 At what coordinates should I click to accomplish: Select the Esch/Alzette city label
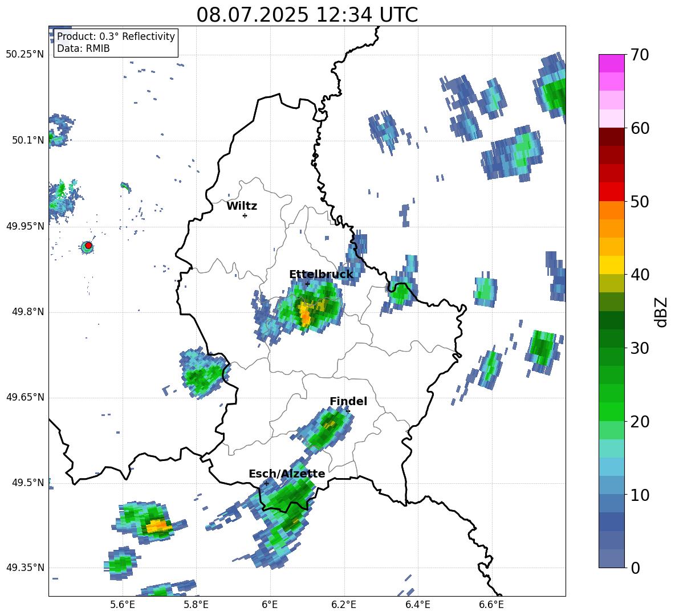coord(287,474)
